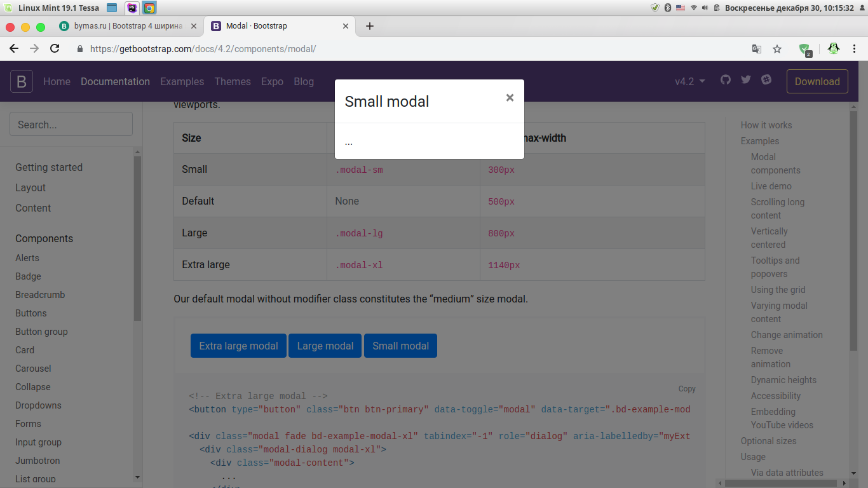Screen dimensions: 868x488
Task: Reload the page with the refresh icon
Action: (55, 49)
